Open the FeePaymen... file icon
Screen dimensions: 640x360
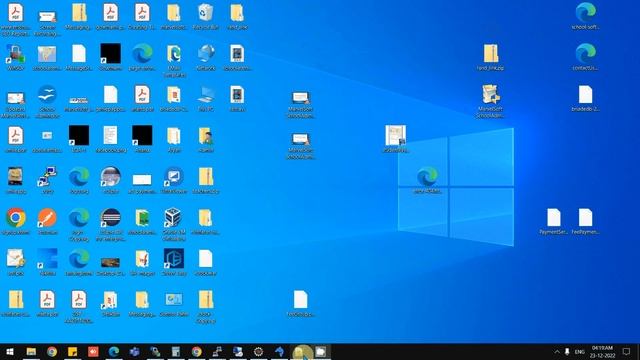tap(585, 218)
